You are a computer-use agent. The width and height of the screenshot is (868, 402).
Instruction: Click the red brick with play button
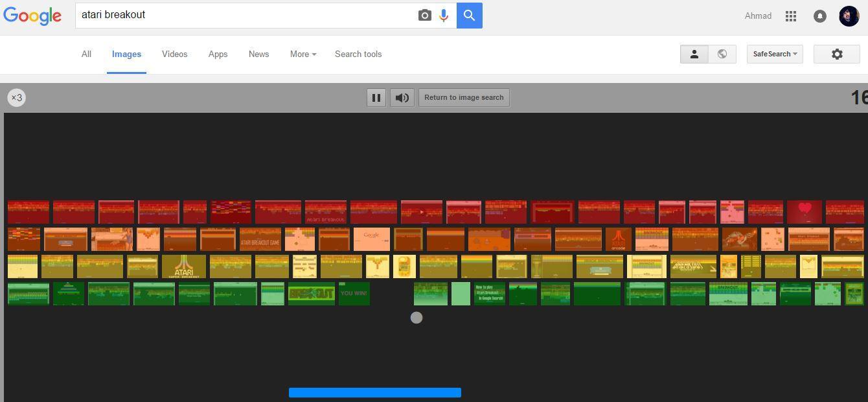422,212
